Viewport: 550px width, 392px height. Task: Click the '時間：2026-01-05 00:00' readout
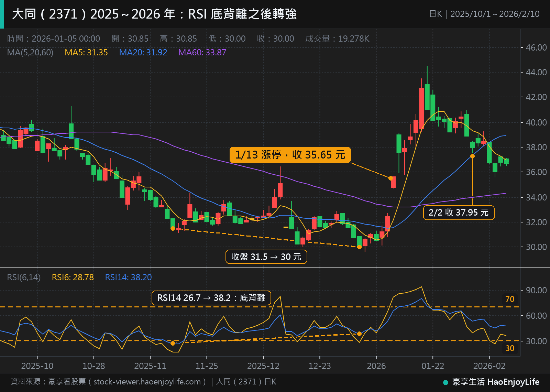pyautogui.click(x=54, y=39)
